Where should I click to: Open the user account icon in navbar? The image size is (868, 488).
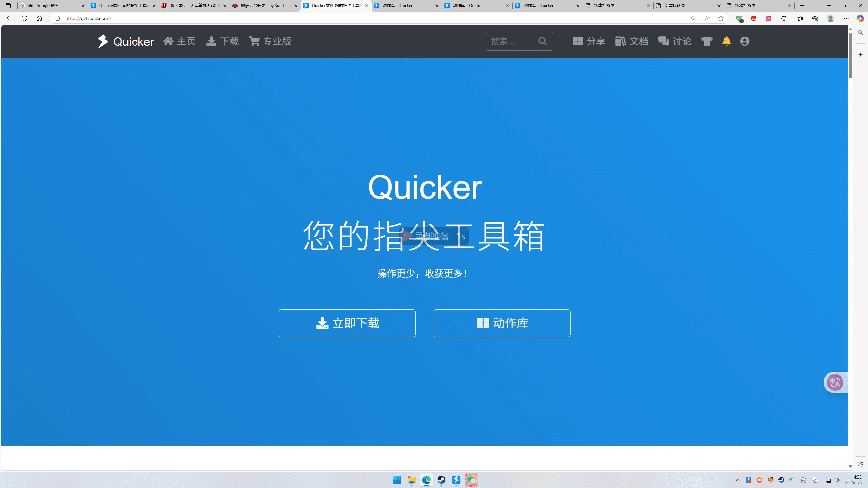click(745, 41)
